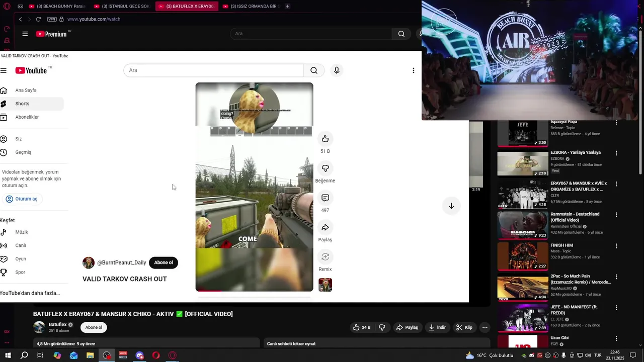Subscribe to Batuflex channel with Abone ol
The width and height of the screenshot is (644, 362).
[x=94, y=327]
